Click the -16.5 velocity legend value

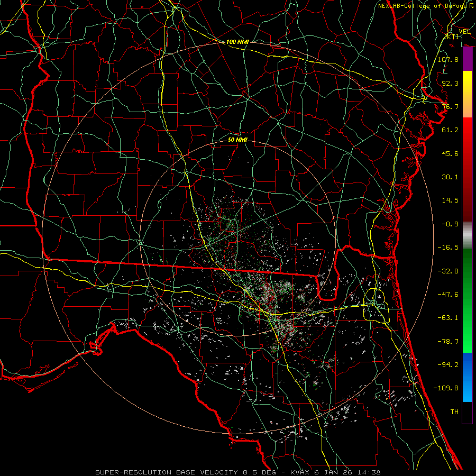tap(448, 248)
